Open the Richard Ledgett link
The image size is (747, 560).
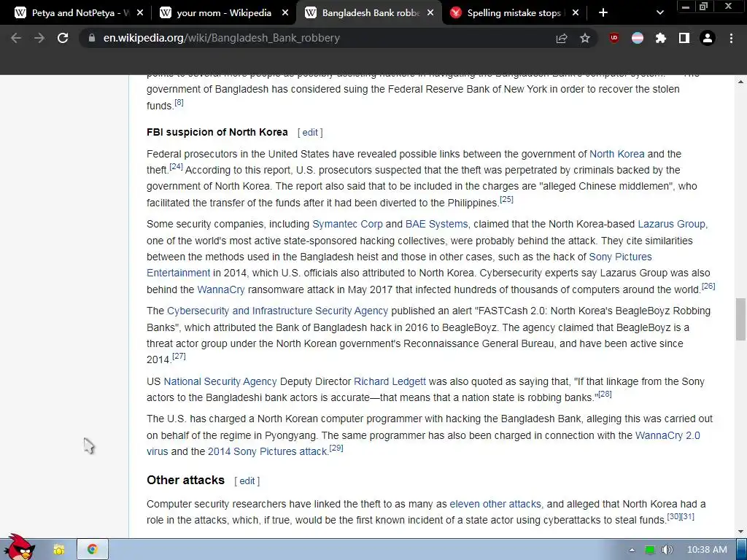pyautogui.click(x=390, y=381)
